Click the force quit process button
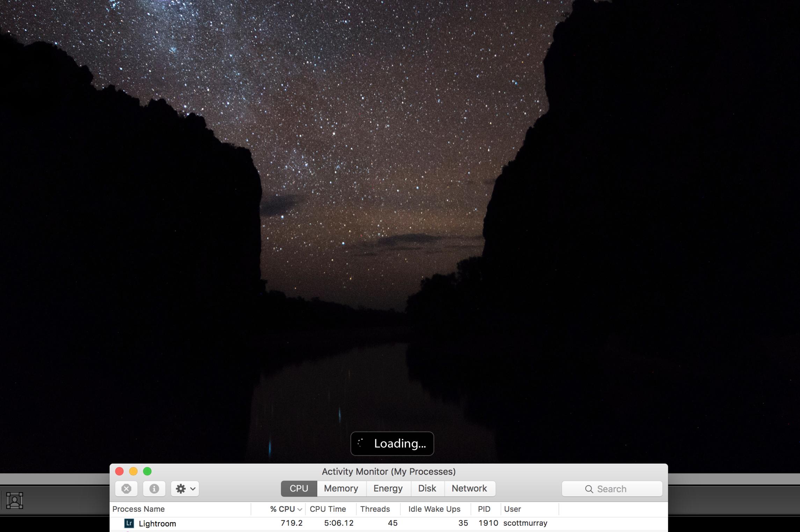The width and height of the screenshot is (800, 532). (x=126, y=488)
